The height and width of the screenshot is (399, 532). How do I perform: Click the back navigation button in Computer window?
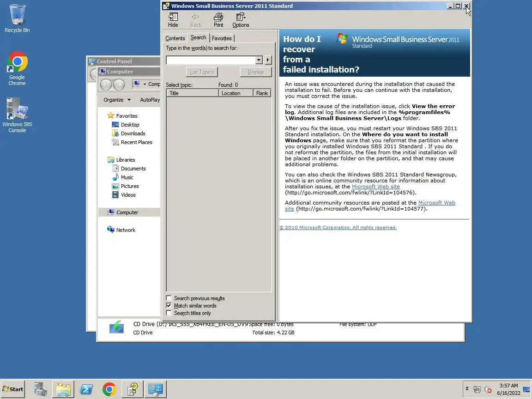click(106, 85)
